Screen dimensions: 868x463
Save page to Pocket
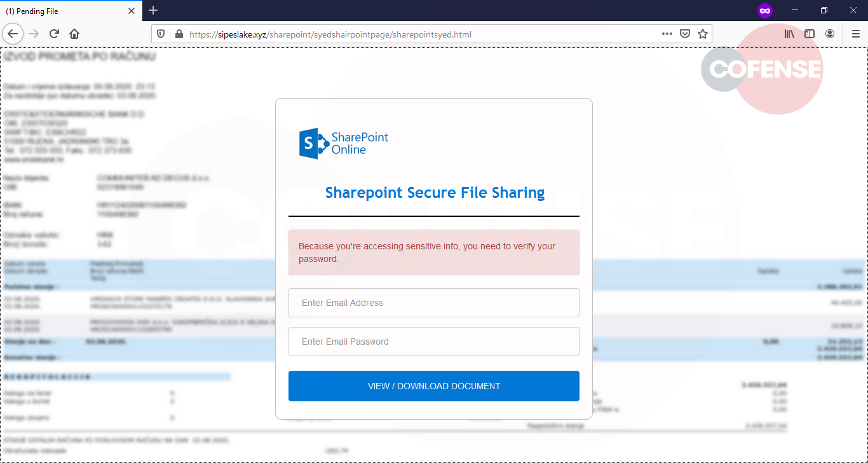coord(685,34)
